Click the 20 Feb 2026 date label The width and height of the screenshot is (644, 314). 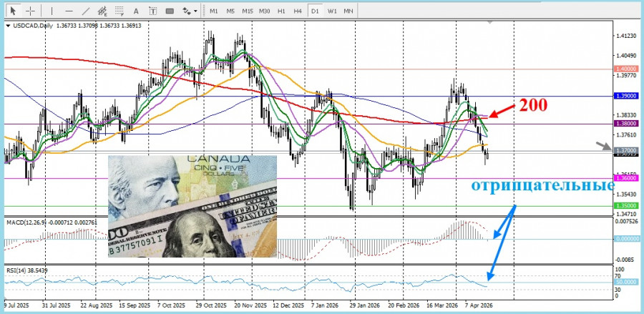(x=402, y=306)
